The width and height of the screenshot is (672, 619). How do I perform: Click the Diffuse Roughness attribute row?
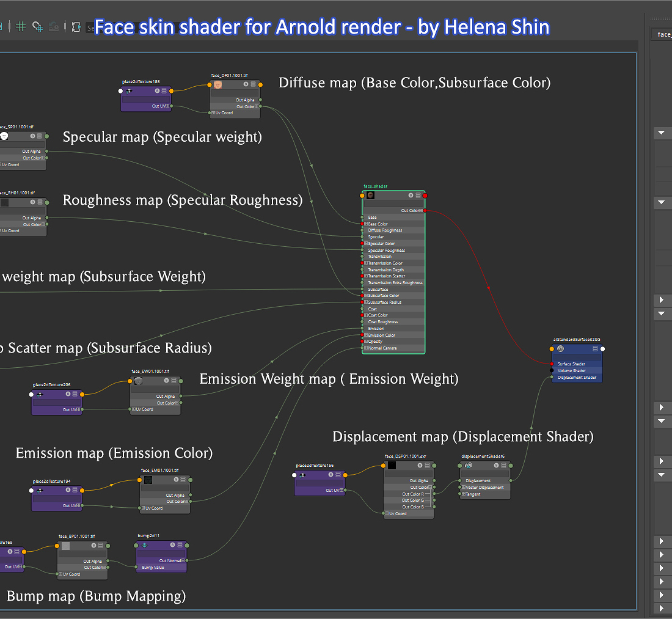[393, 230]
